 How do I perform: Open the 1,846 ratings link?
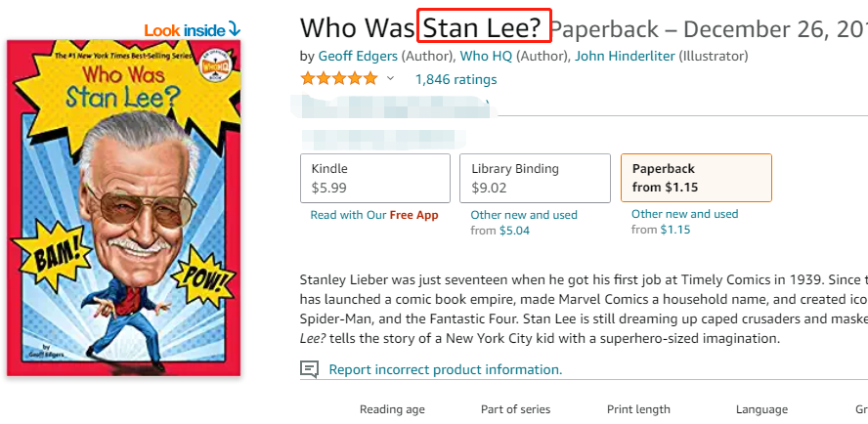[456, 79]
